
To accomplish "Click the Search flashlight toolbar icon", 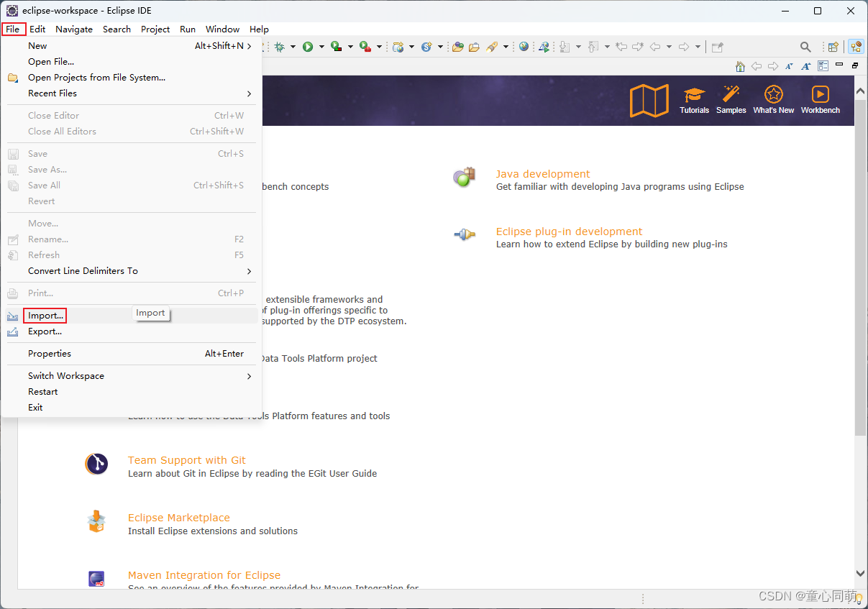I will 492,47.
